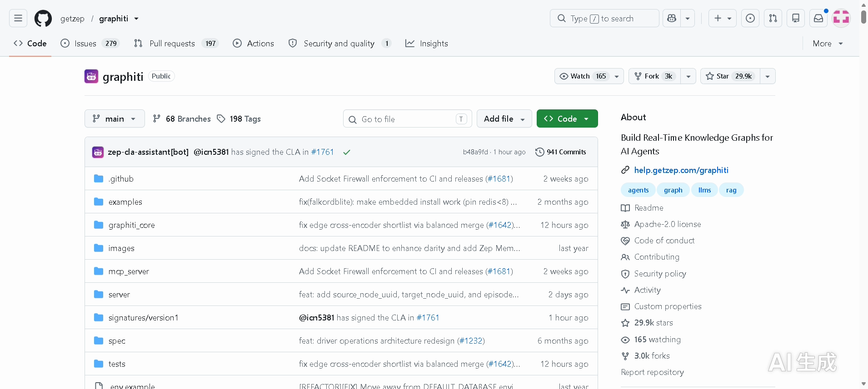The height and width of the screenshot is (389, 868).
Task: Fork the graphiti repository
Action: 654,76
